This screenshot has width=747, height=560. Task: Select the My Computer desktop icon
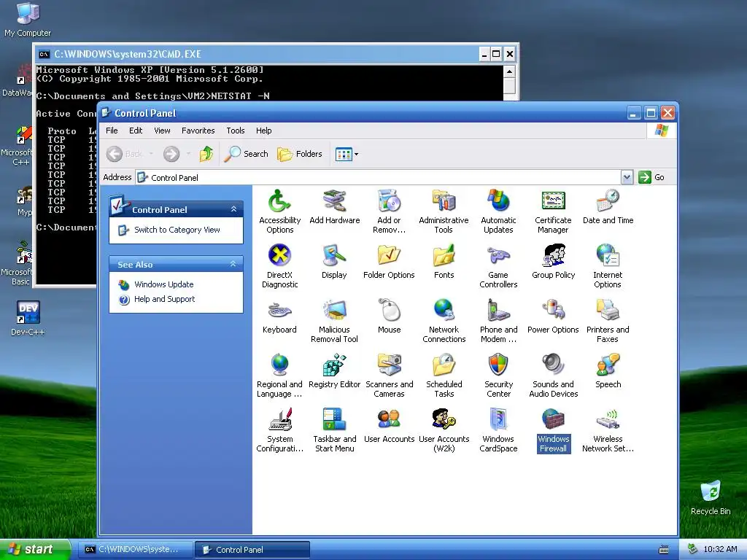[28, 20]
